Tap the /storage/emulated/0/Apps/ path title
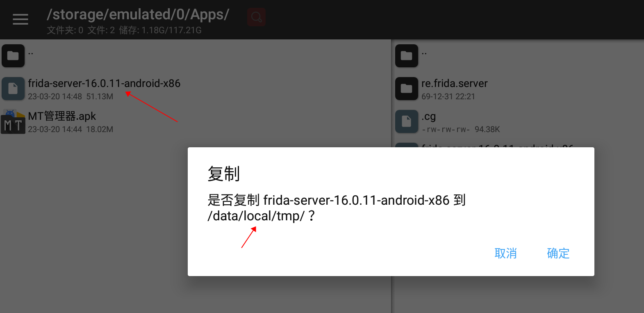The height and width of the screenshot is (313, 644). (x=138, y=14)
